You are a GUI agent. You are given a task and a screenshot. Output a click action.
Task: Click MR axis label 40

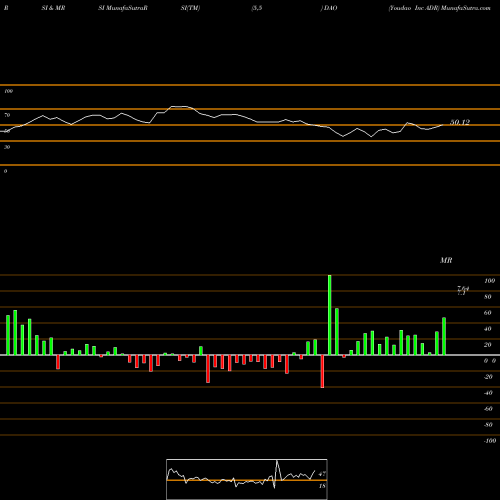(488, 329)
